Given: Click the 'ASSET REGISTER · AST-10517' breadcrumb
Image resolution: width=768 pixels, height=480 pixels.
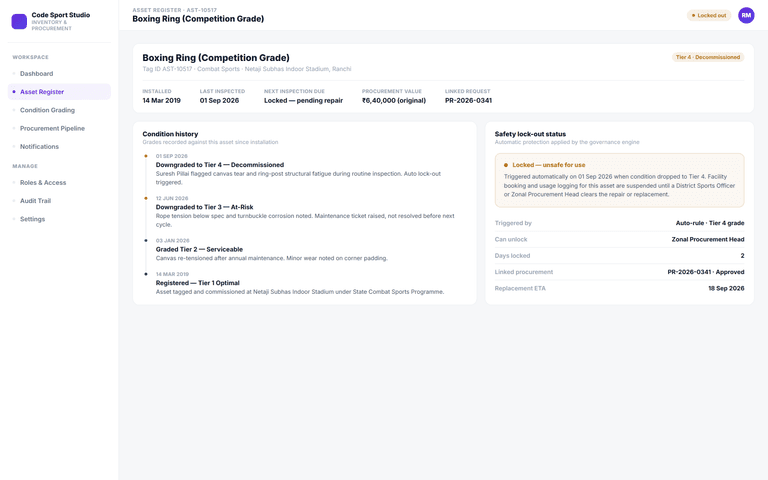Looking at the screenshot, I should tap(174, 10).
